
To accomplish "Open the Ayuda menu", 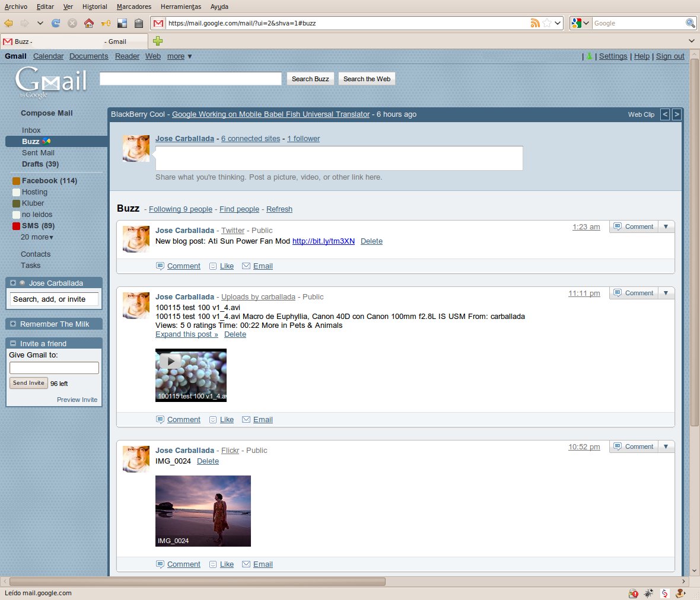I will [x=219, y=7].
